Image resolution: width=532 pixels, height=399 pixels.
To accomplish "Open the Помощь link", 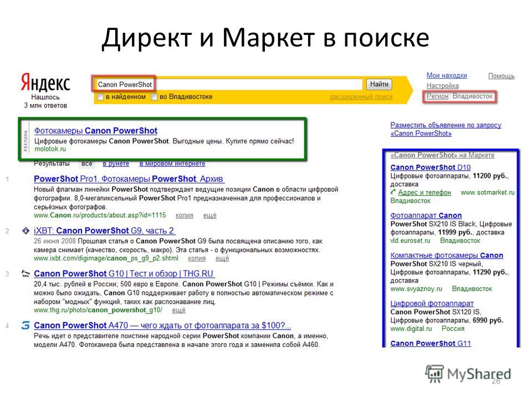I will pos(501,76).
